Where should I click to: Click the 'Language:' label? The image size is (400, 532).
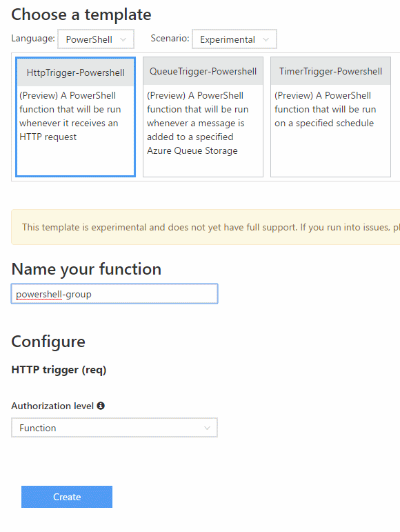(x=33, y=39)
